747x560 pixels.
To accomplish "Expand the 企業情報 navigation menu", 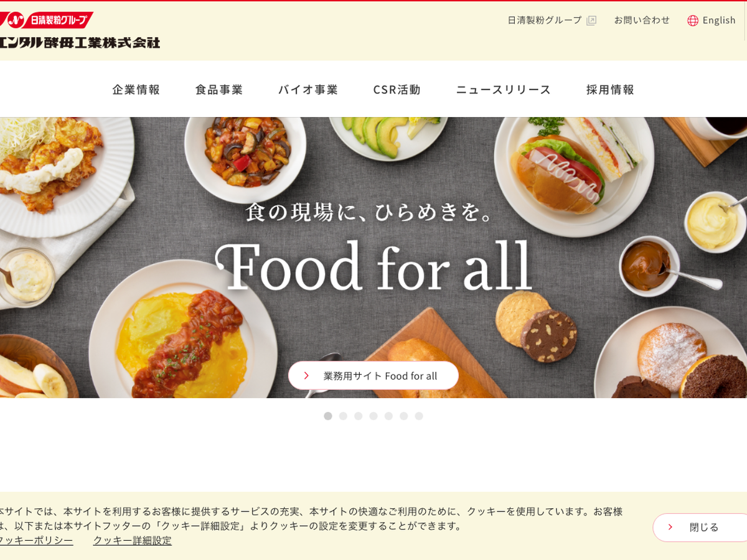I will pos(136,89).
